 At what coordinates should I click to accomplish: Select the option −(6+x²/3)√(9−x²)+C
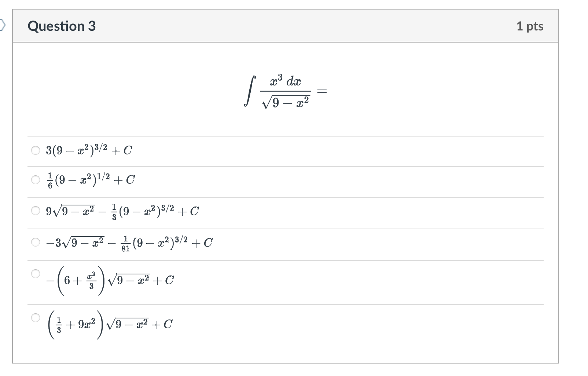[x=36, y=273]
